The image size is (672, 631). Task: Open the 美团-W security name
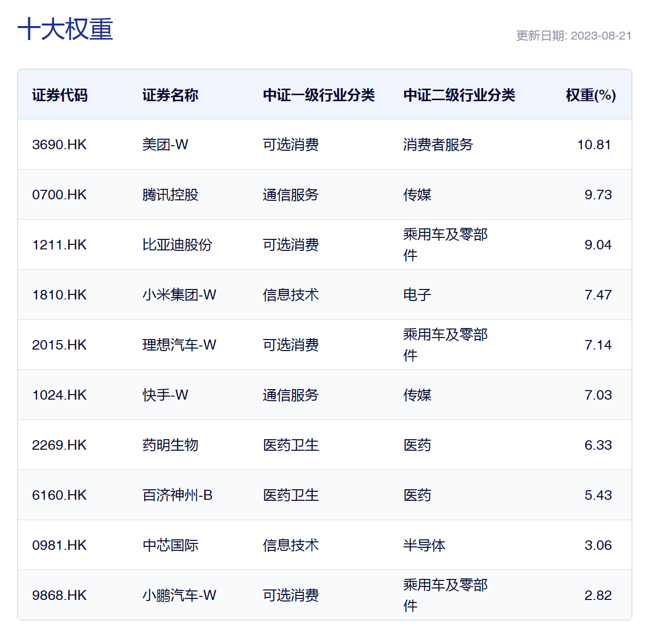click(165, 145)
